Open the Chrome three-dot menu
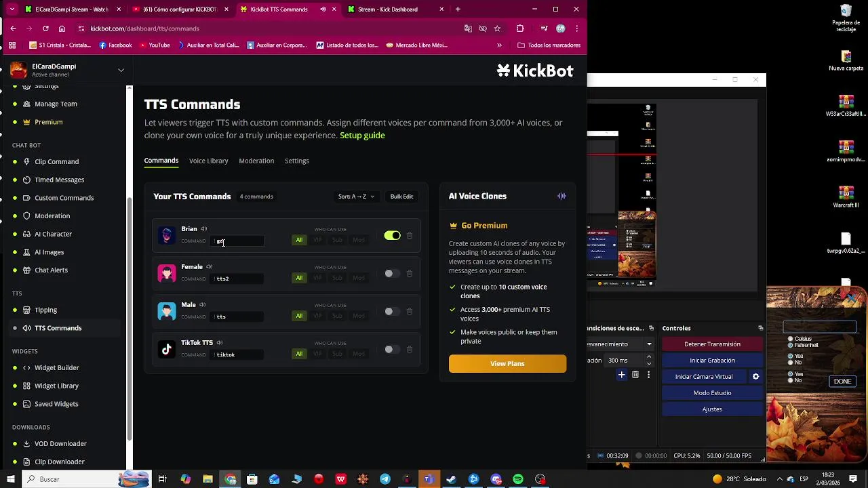 tap(576, 28)
